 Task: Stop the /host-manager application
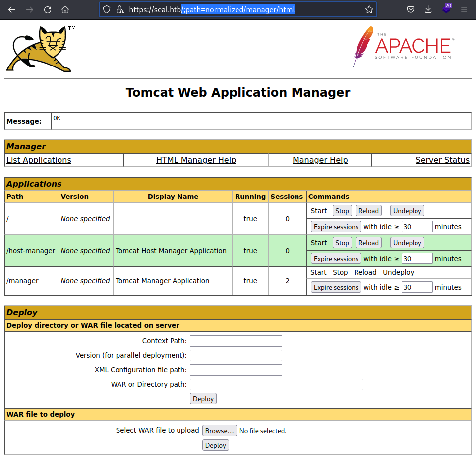pos(342,243)
